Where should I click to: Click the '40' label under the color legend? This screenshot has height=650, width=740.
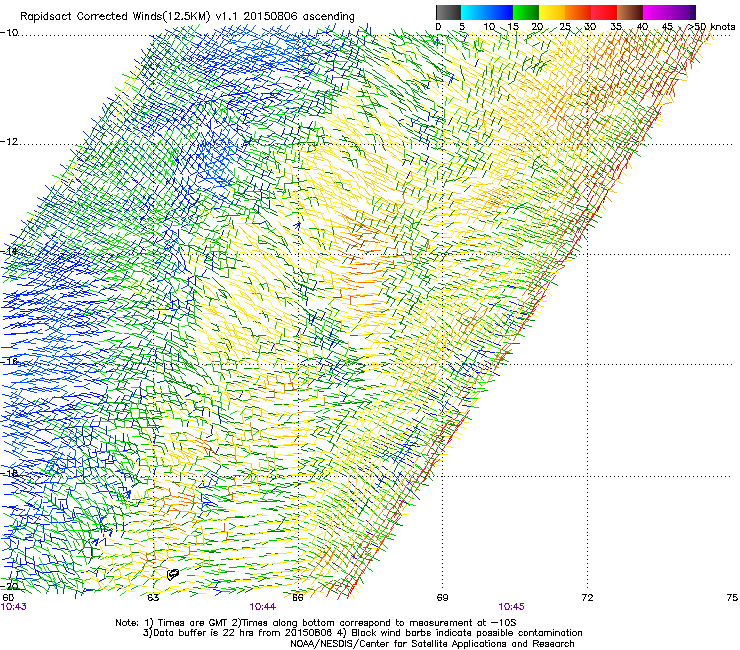[642, 26]
